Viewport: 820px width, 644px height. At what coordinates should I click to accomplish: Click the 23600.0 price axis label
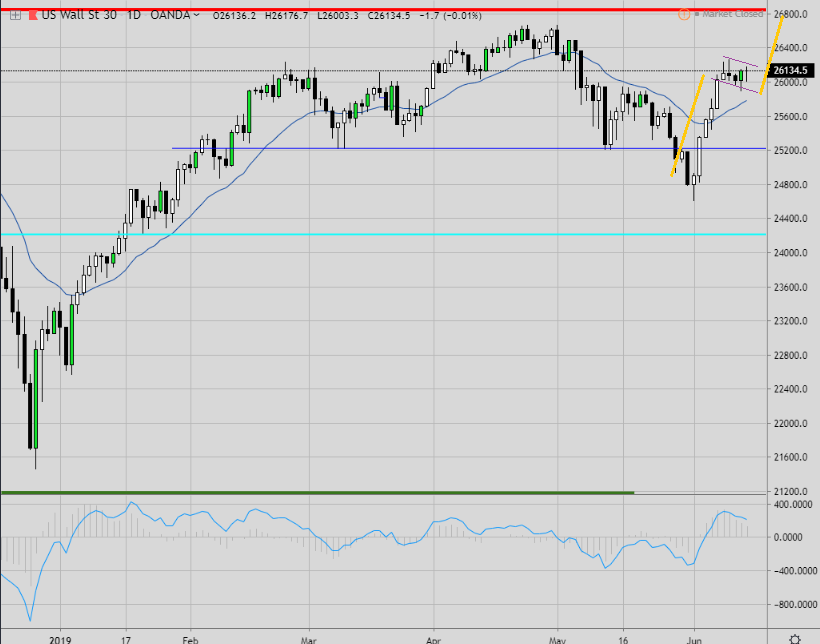pyautogui.click(x=793, y=287)
